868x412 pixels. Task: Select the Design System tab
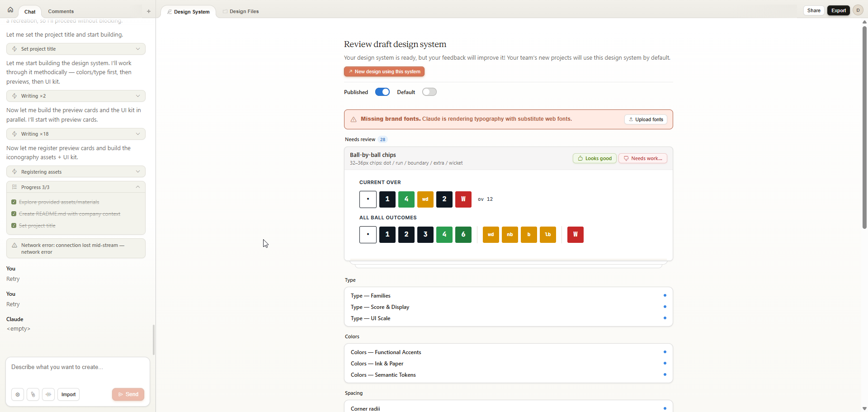[x=189, y=12]
